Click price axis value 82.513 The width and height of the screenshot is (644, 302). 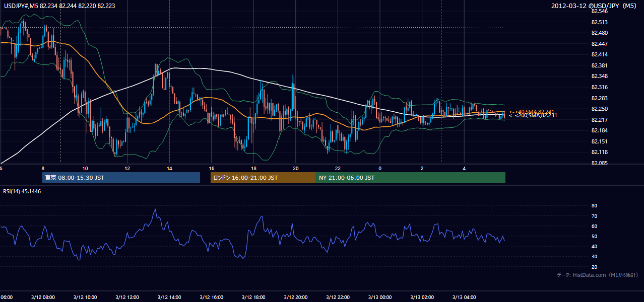pos(599,22)
